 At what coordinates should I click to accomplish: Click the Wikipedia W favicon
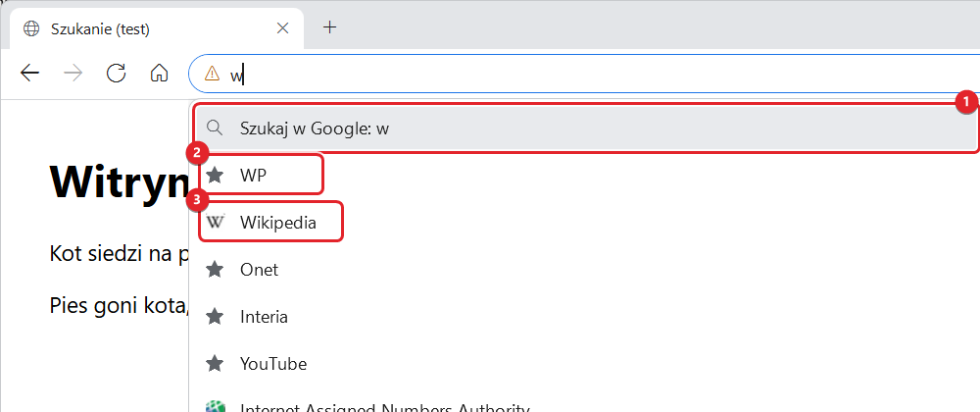pos(215,222)
